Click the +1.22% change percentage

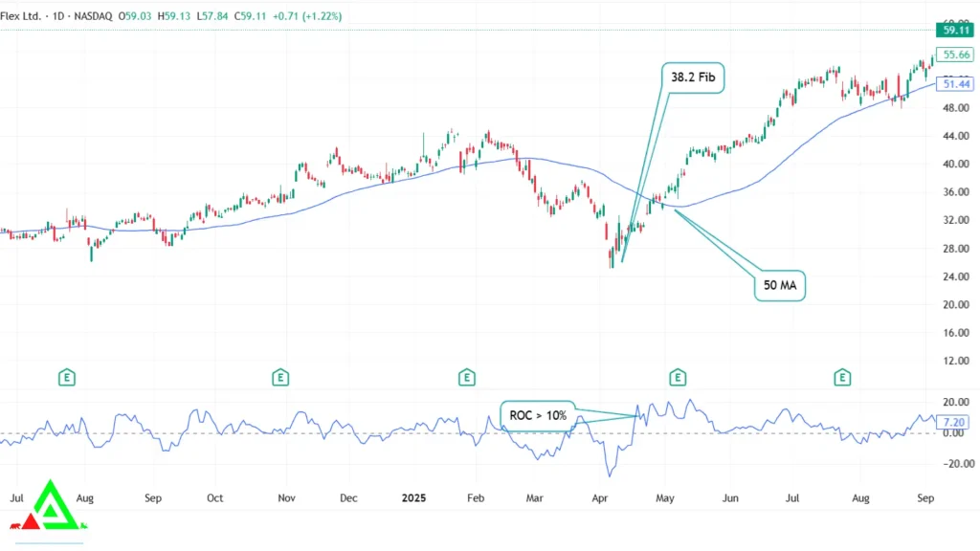point(322,15)
